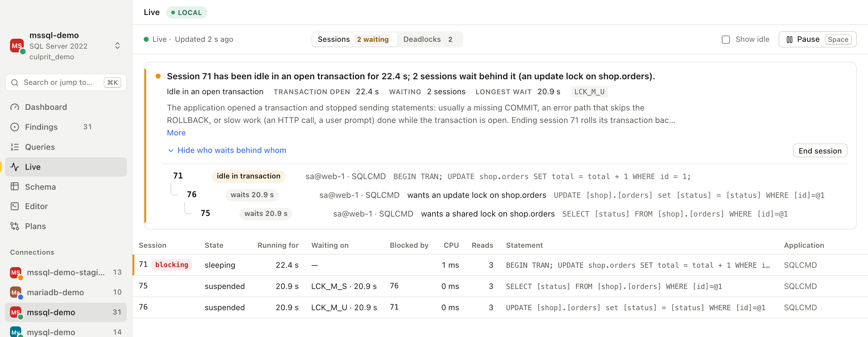Viewport: 868px width, 337px height.
Task: Collapse Hide who waits behind whom
Action: 227,150
